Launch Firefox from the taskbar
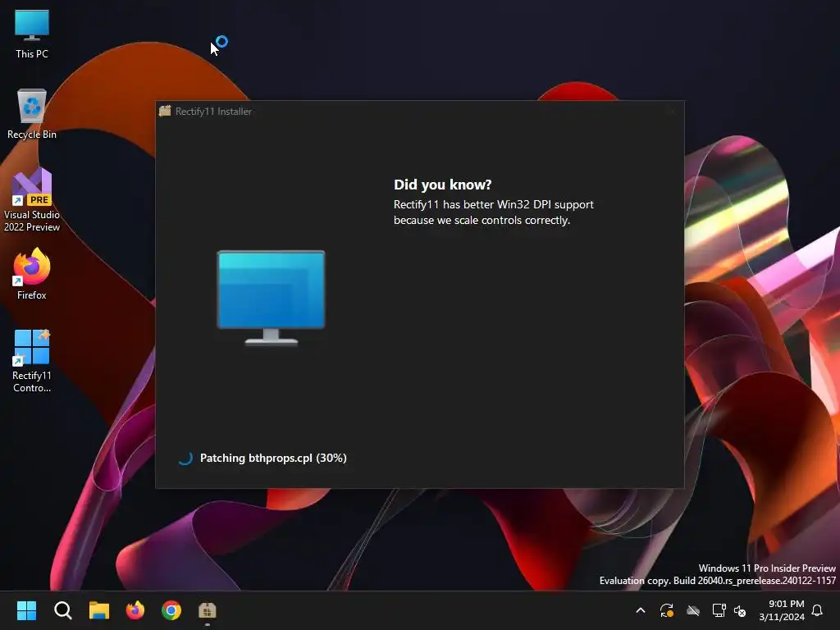Image resolution: width=840 pixels, height=630 pixels. click(x=135, y=610)
